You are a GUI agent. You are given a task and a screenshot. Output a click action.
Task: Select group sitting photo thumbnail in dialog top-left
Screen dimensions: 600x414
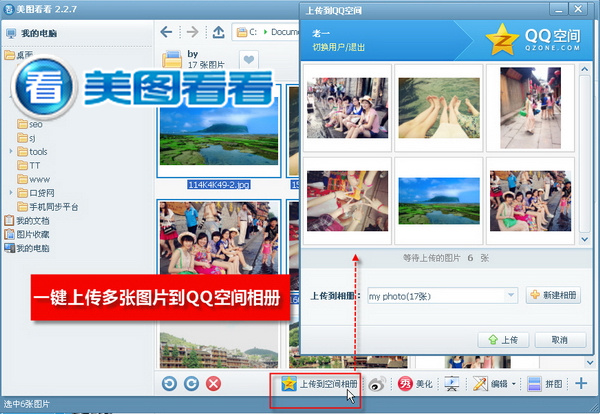[347, 108]
